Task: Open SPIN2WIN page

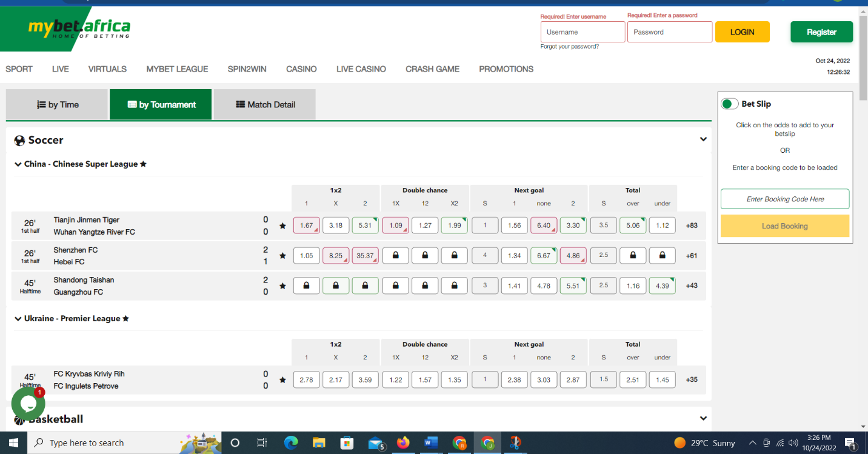Action: click(x=247, y=69)
